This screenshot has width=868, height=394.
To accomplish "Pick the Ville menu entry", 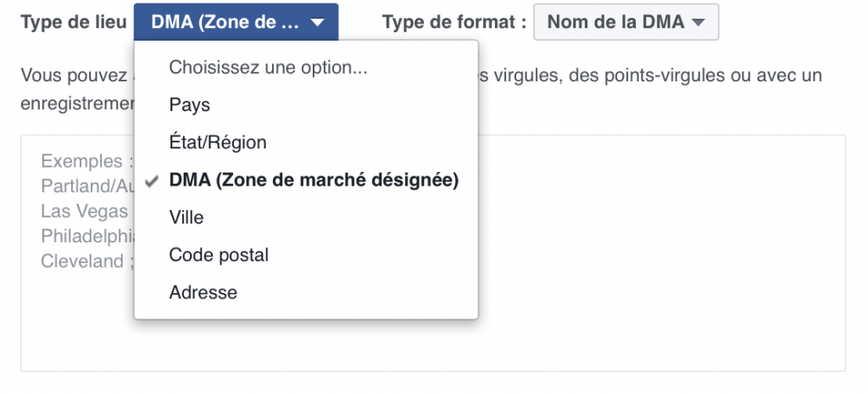I will pos(186,218).
